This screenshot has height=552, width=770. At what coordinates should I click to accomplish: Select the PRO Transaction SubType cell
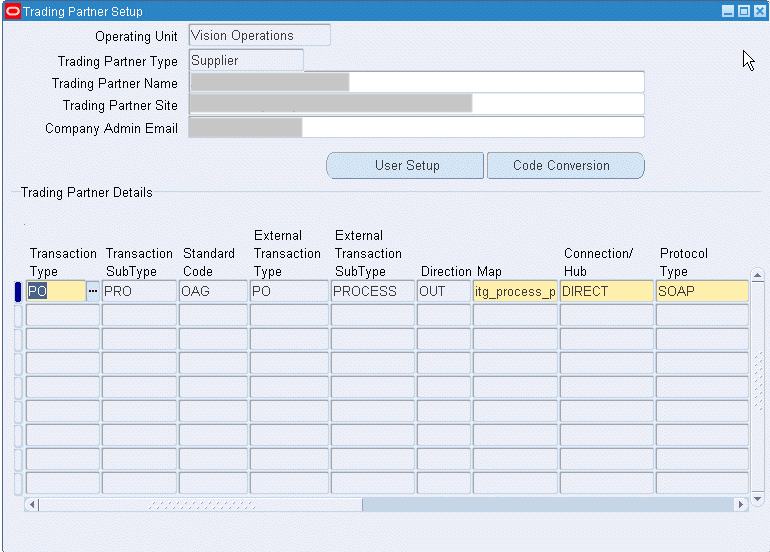(x=139, y=291)
